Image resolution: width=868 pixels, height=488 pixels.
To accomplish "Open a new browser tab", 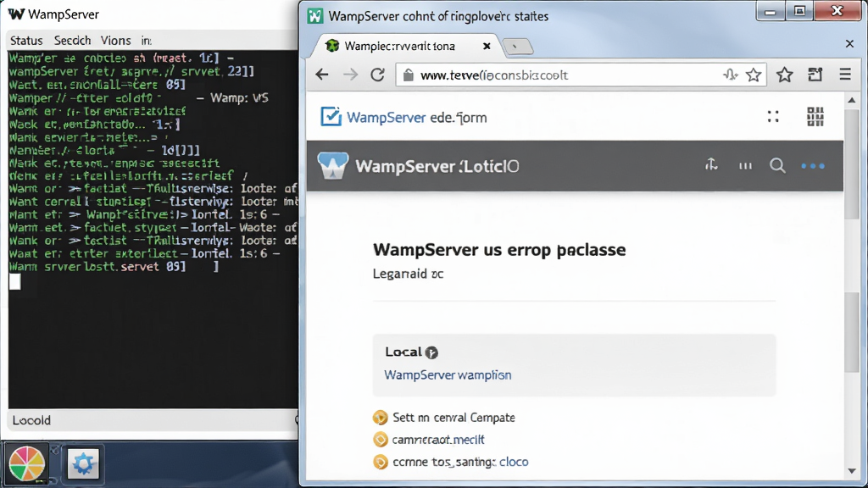I will tap(518, 47).
